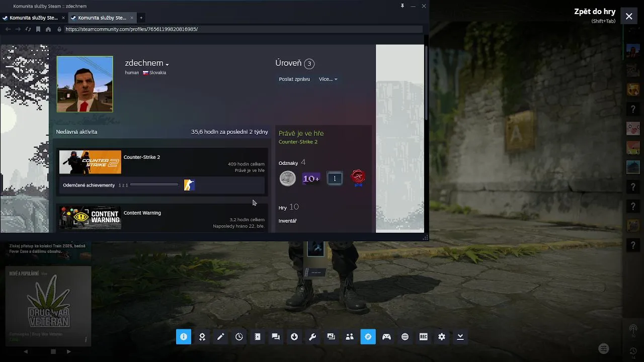Screen dimensions: 644x362
Task: Click the red wax seal badge icon
Action: pyautogui.click(x=358, y=178)
